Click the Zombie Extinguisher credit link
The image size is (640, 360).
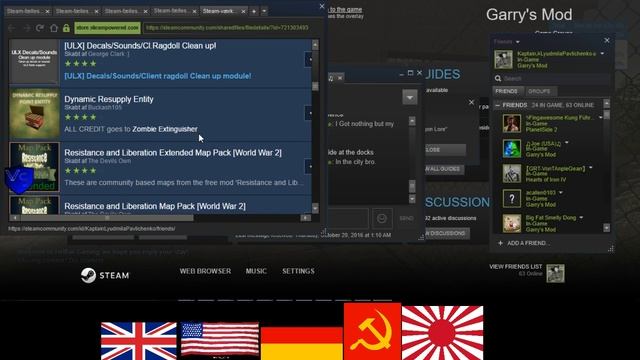coord(164,129)
